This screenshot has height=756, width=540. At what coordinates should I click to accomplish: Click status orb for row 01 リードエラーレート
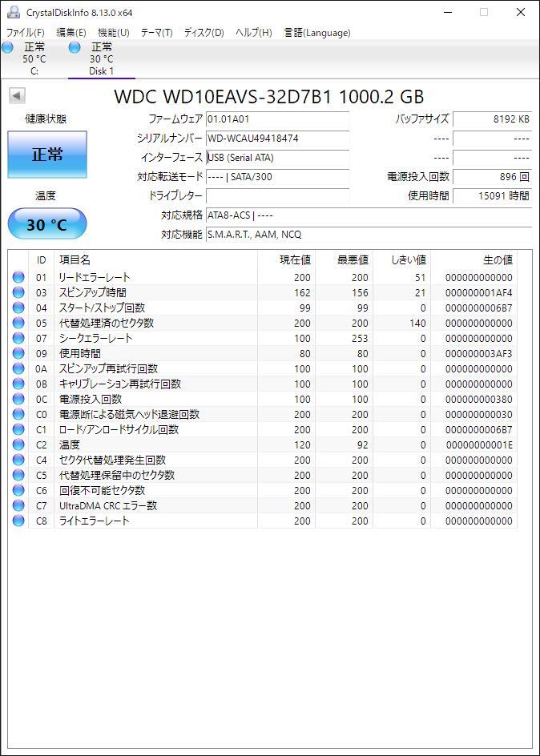click(x=18, y=277)
